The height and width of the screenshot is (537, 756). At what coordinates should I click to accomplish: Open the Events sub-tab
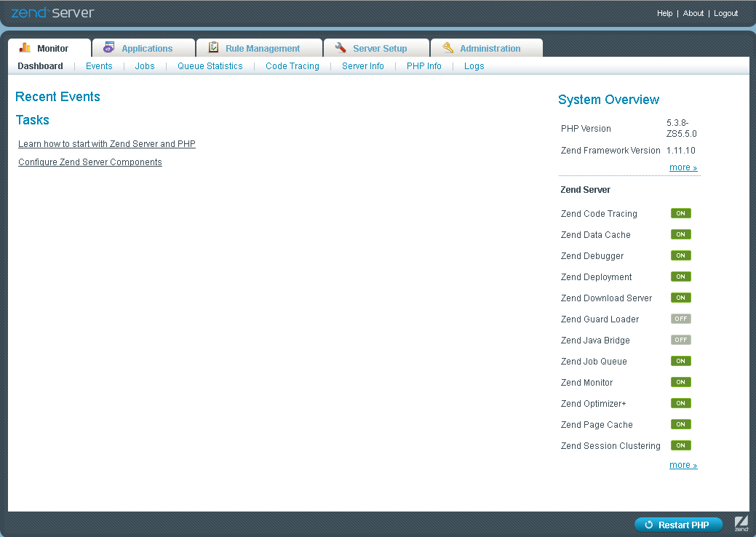99,66
